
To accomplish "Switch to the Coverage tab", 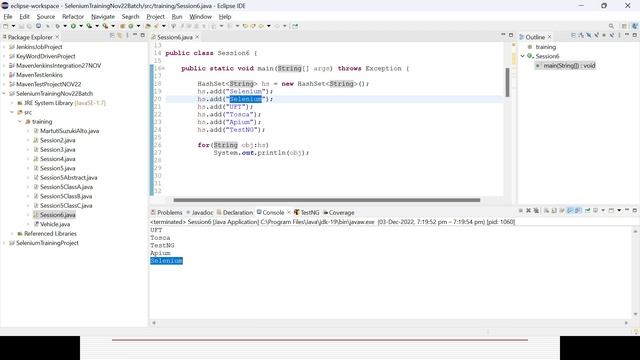I will tap(339, 213).
